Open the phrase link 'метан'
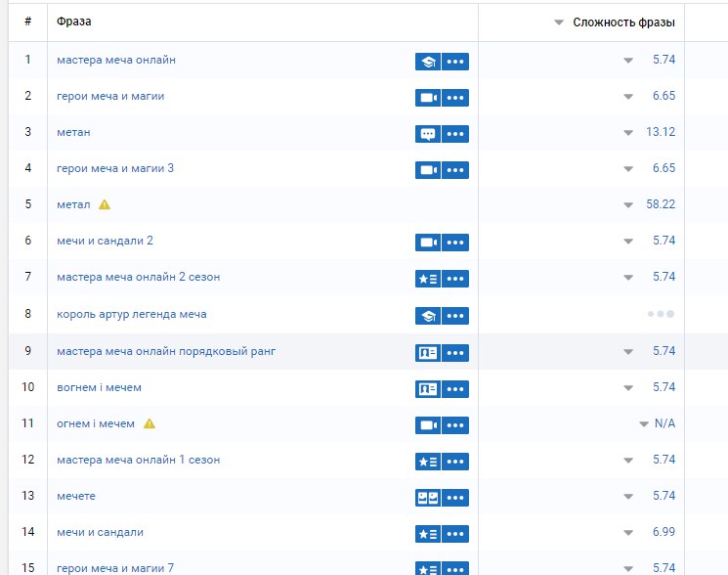The height and width of the screenshot is (575, 728). tap(73, 132)
